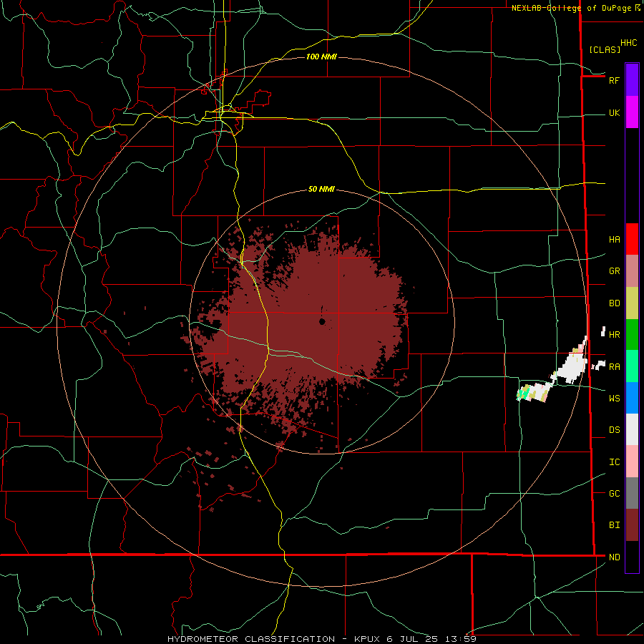The image size is (644, 644).
Task: Click the purple RF legend color swatch
Action: click(x=632, y=80)
